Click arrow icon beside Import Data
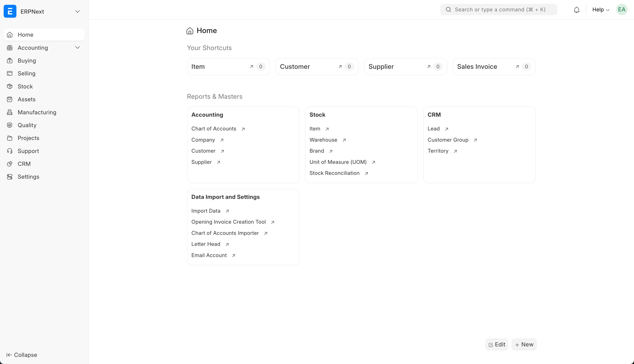Image resolution: width=634 pixels, height=364 pixels. click(x=227, y=211)
